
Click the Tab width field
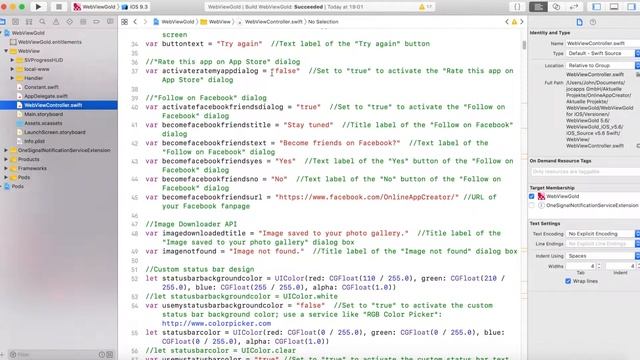(x=580, y=266)
